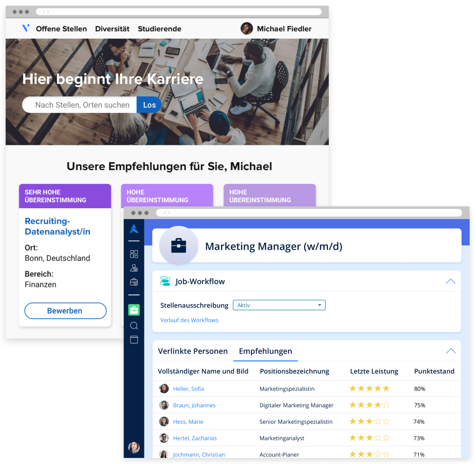Image resolution: width=476 pixels, height=464 pixels.
Task: Click the Los search button
Action: 149,105
